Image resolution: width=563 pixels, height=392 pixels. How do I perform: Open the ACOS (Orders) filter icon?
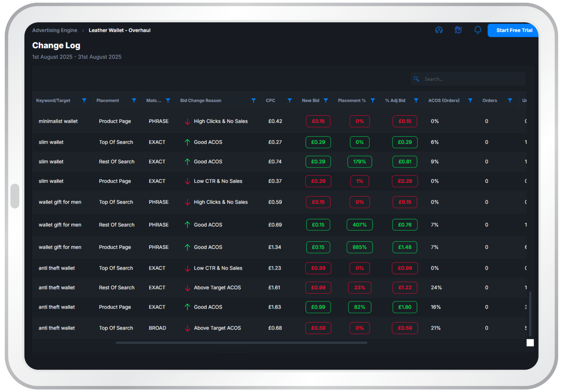click(x=470, y=100)
